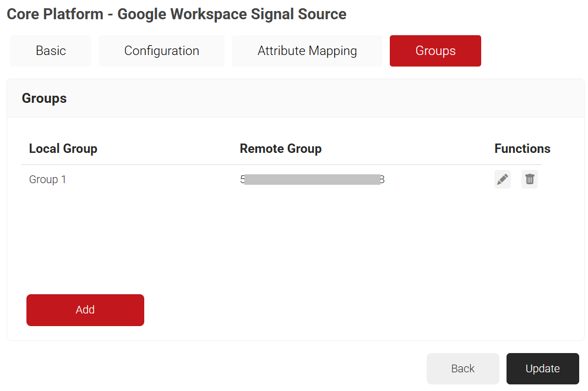Click the trash delete icon for Group 1
The height and width of the screenshot is (391, 588).
tap(530, 179)
